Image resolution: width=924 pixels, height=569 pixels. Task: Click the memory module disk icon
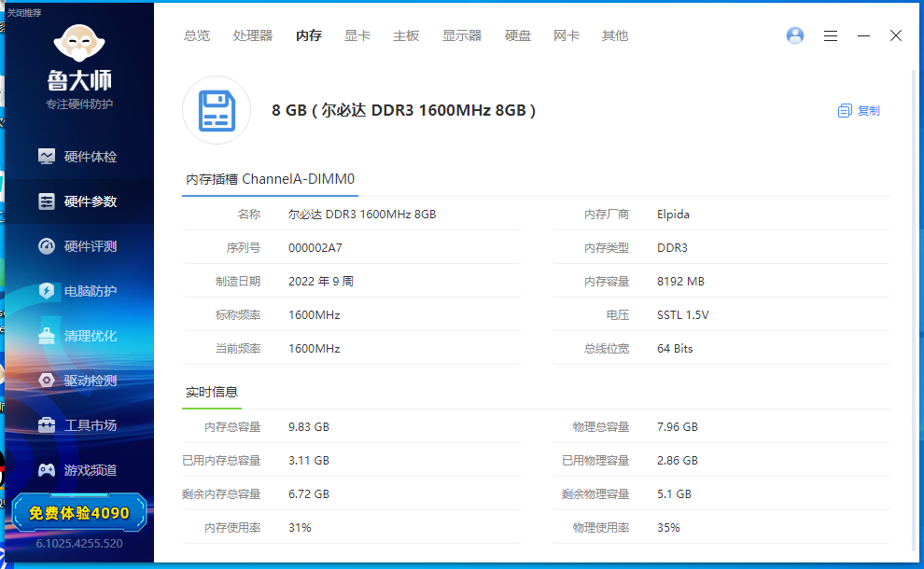click(x=217, y=110)
